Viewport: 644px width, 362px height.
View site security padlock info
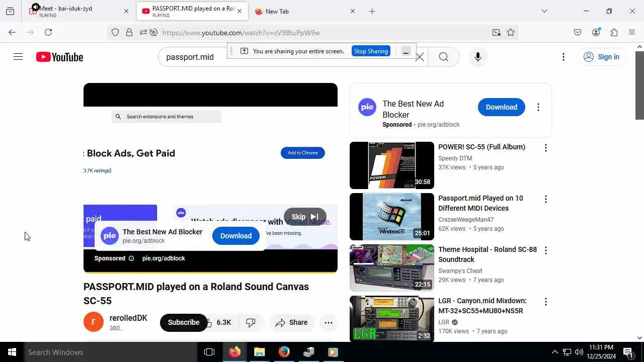coord(129,32)
